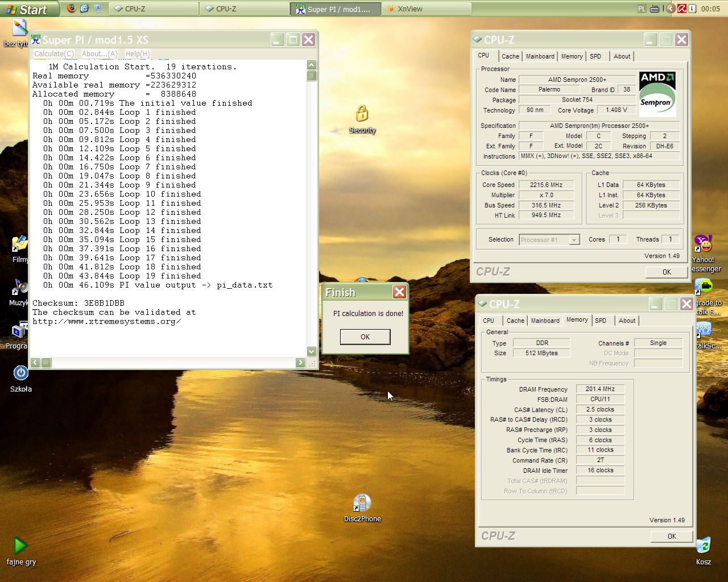Switch to the XnView taskbar button
The height and width of the screenshot is (582, 728).
click(427, 9)
